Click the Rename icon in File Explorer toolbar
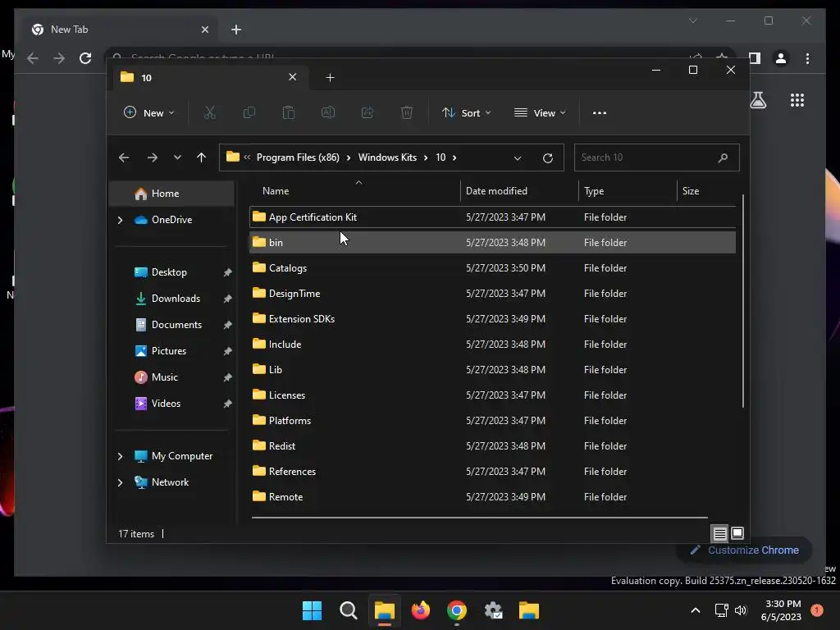 pos(328,112)
